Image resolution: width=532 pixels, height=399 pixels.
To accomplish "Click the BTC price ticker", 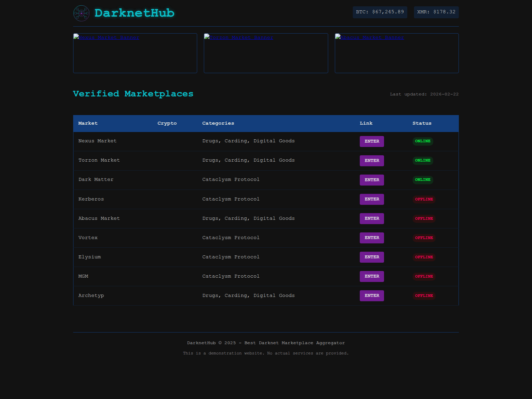I will 380,12.
